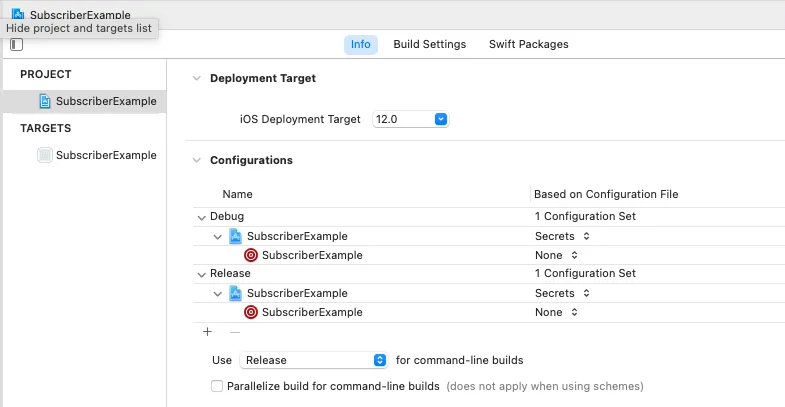Collapse the Debug configuration row
This screenshot has width=785, height=407.
click(x=201, y=217)
